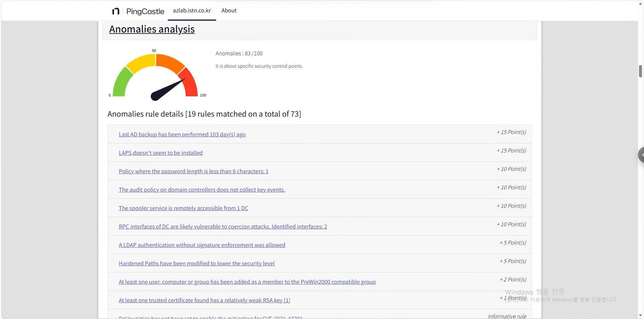Expand the password length policy rule
The width and height of the screenshot is (644, 319).
point(194,171)
